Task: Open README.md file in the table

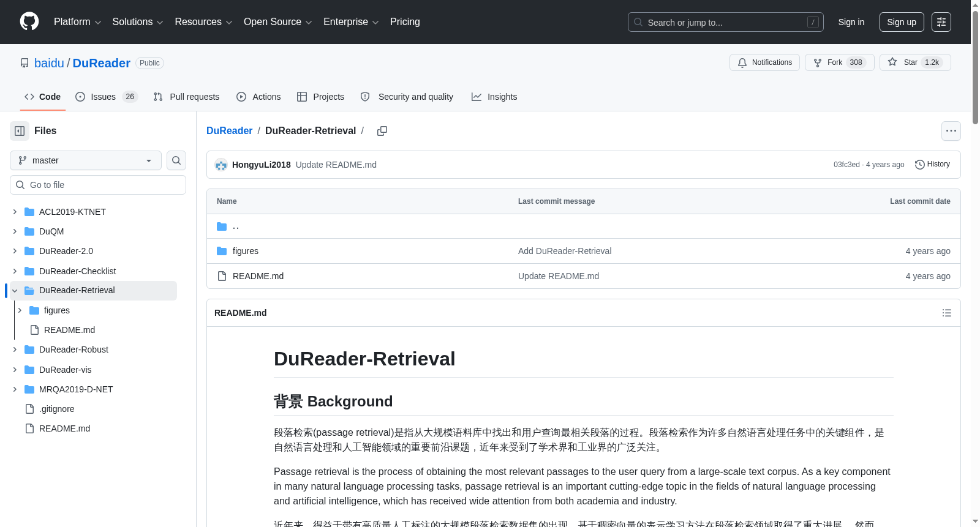Action: [x=258, y=276]
